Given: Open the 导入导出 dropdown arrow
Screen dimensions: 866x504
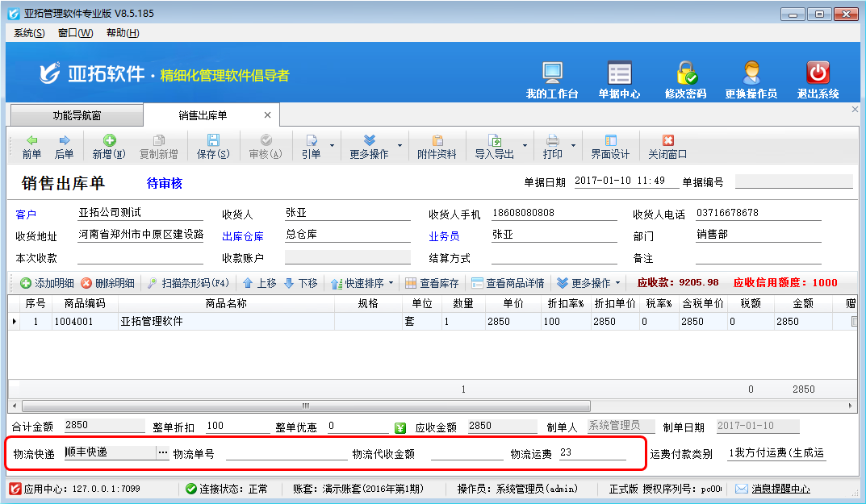Looking at the screenshot, I should (x=525, y=147).
